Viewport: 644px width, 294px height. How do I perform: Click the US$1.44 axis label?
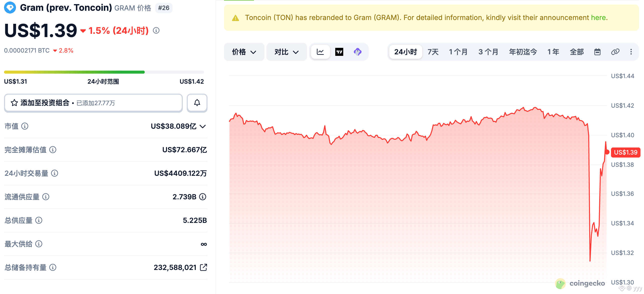622,76
